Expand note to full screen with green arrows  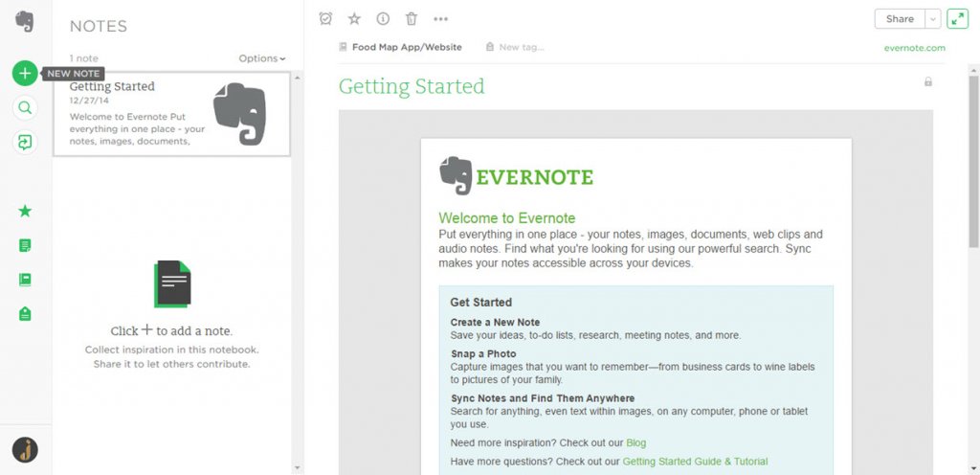coord(957,19)
